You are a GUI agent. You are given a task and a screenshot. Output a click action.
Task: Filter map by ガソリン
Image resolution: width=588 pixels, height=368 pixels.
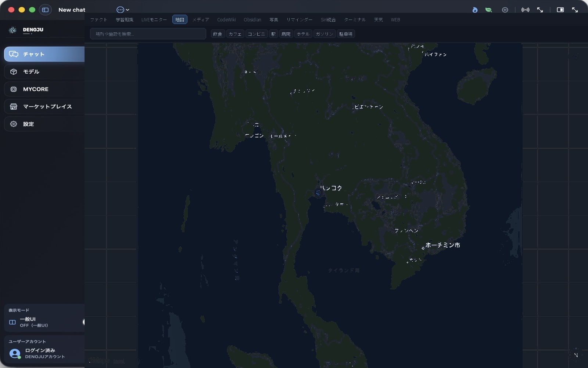tap(325, 34)
